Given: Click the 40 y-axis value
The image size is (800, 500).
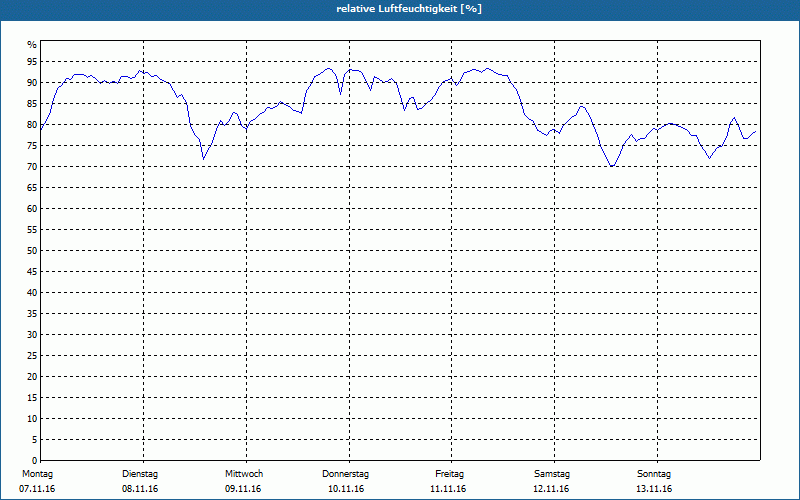Looking at the screenshot, I should point(32,293).
